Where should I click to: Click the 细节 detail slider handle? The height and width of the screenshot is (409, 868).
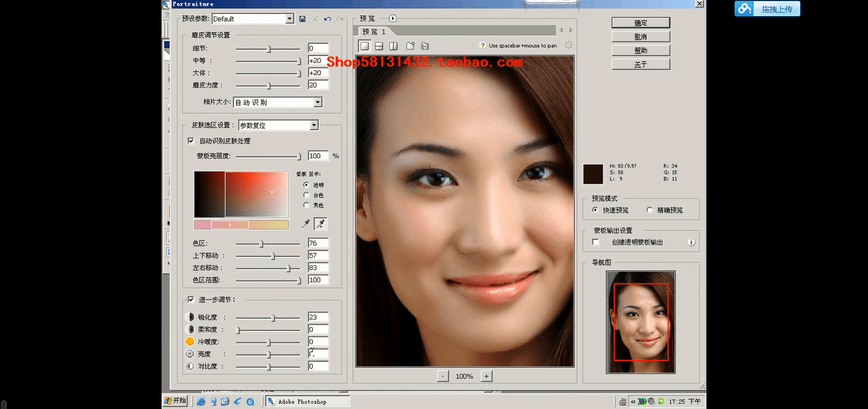click(269, 49)
